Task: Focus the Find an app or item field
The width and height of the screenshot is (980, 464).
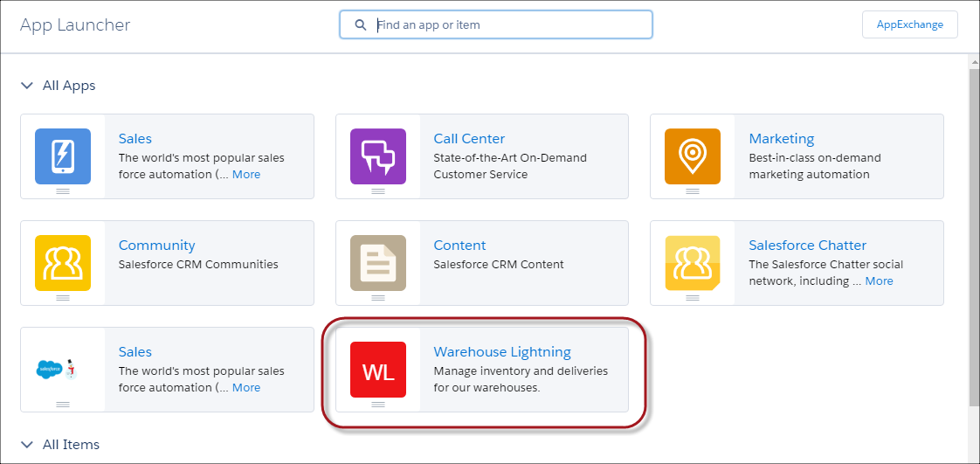Action: [495, 24]
